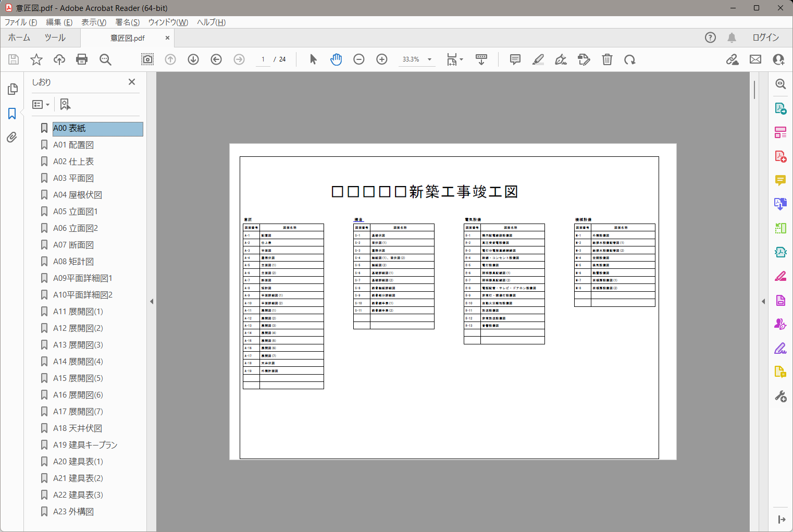This screenshot has height=532, width=793.
Task: Select the Hand tool
Action: tap(336, 59)
